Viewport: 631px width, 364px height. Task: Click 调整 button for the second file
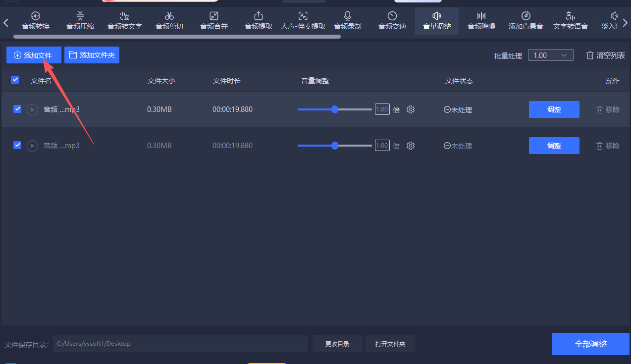click(554, 146)
